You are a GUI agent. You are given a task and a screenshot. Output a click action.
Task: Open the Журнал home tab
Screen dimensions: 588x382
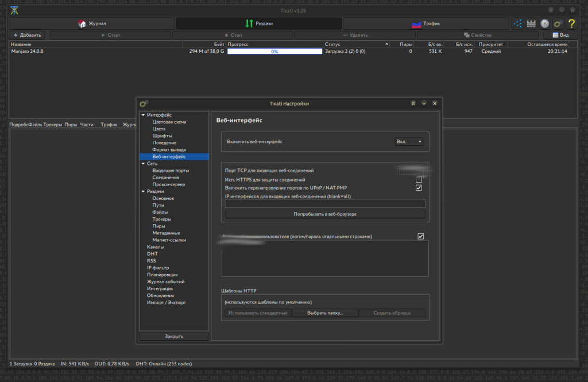click(92, 24)
